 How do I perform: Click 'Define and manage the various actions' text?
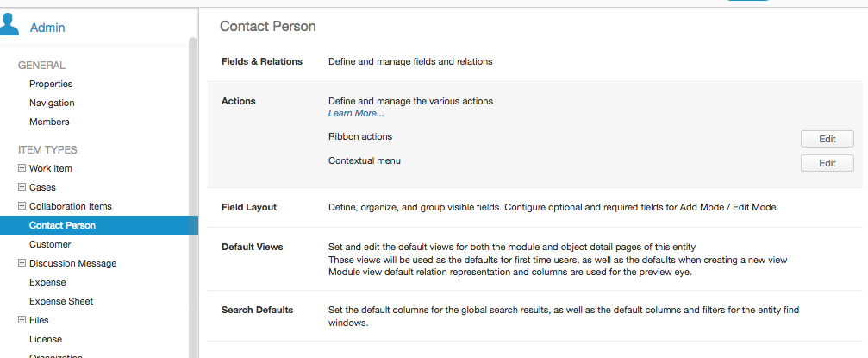[411, 102]
